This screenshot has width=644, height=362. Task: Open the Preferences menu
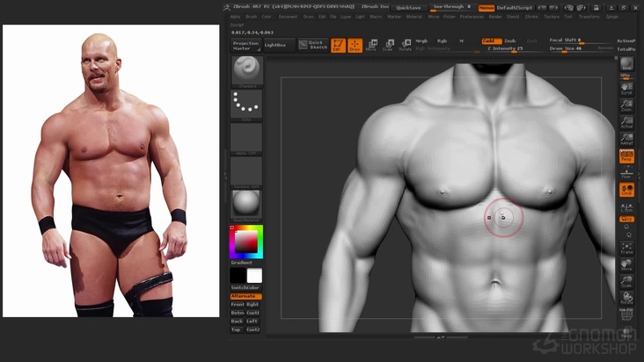point(472,16)
